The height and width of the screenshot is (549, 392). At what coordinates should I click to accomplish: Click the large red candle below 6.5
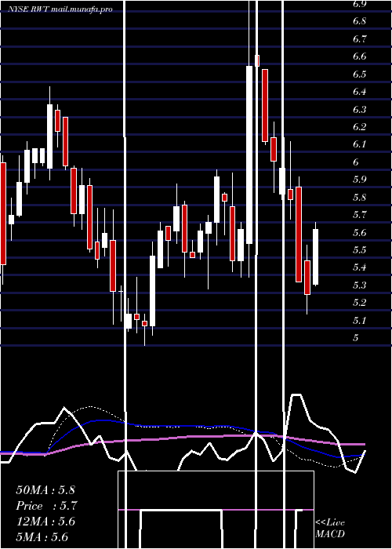coord(265,105)
